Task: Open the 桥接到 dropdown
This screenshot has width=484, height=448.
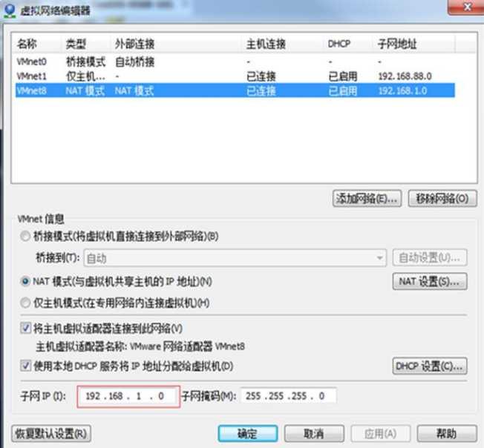Action: (x=235, y=258)
